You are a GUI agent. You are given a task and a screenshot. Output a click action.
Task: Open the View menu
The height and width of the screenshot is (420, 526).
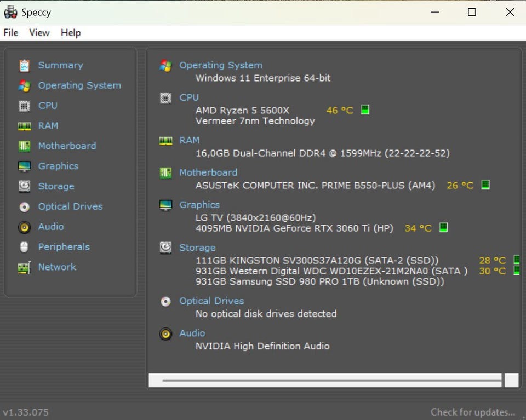click(39, 33)
